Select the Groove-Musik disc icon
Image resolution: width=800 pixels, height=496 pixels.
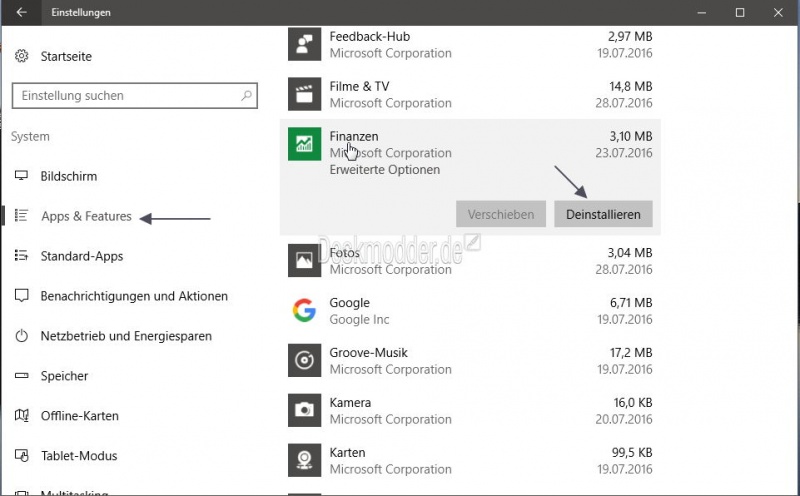(x=304, y=360)
